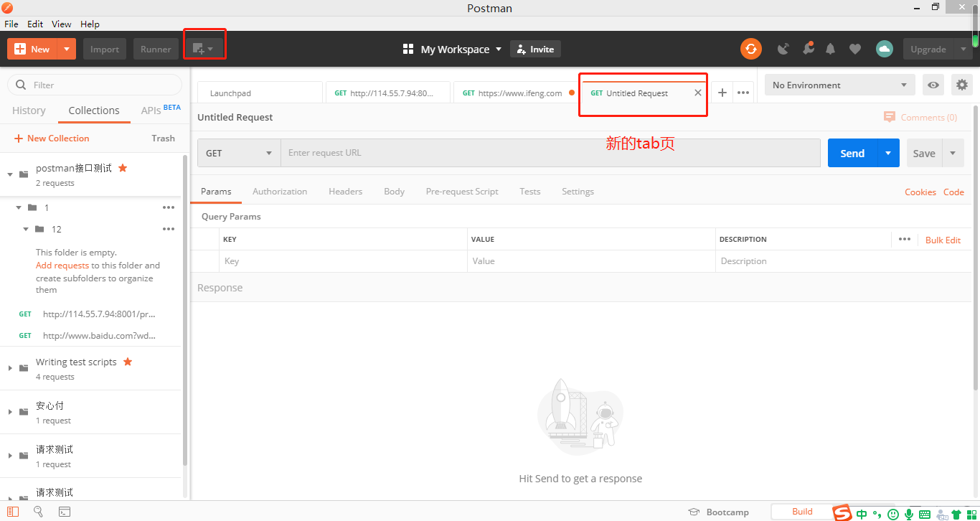The image size is (980, 521).
Task: Open the New button dropdown arrow
Action: pyautogui.click(x=66, y=49)
